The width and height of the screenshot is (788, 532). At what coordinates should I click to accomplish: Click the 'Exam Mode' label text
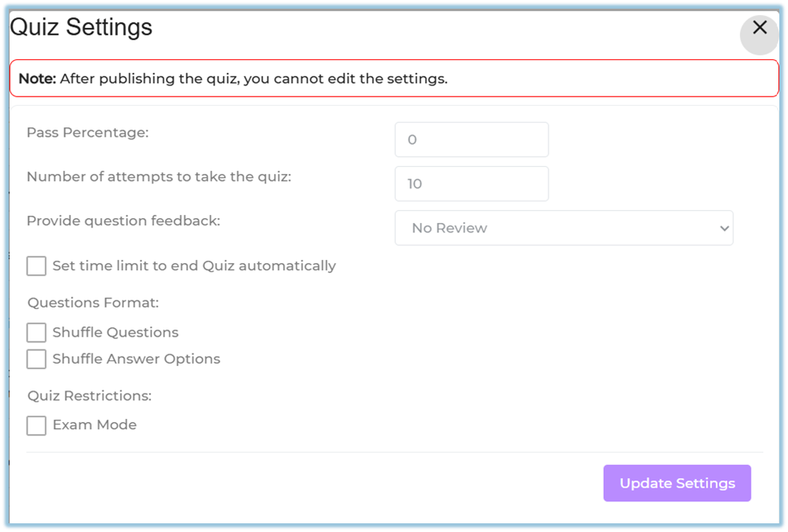click(x=94, y=425)
